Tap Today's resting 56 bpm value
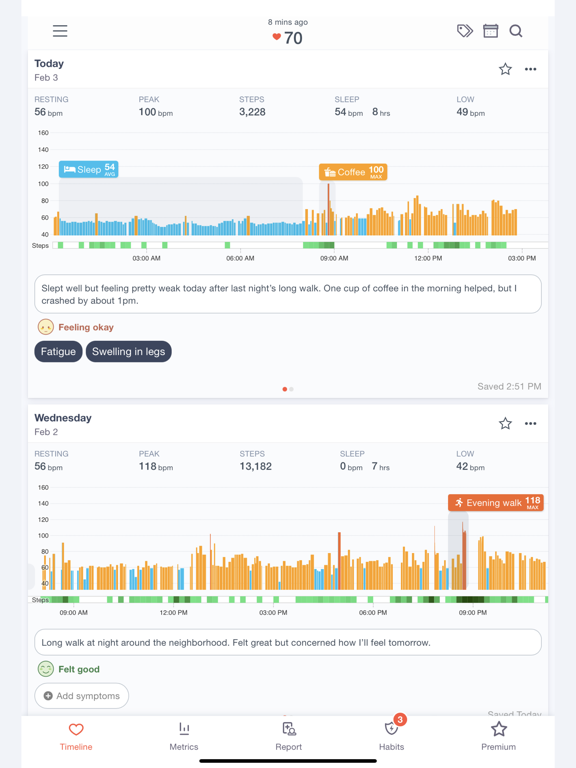Viewport: 576px width, 768px height. click(x=48, y=112)
